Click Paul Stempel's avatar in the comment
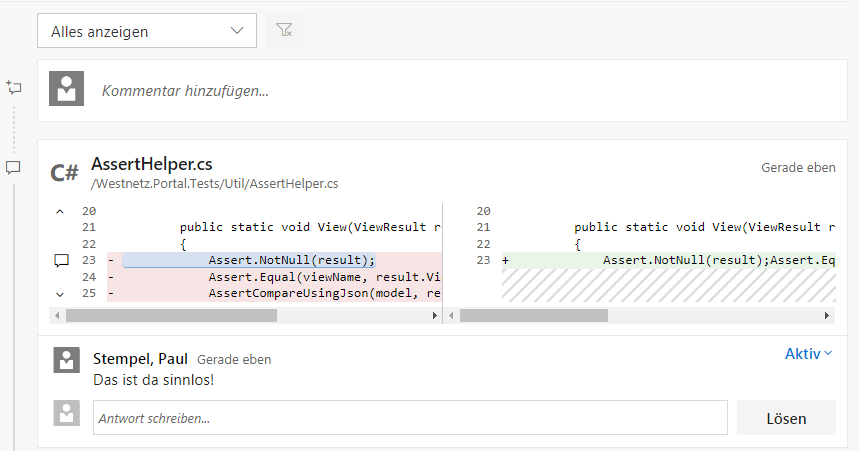Screen dimensions: 859x451 (x=66, y=360)
